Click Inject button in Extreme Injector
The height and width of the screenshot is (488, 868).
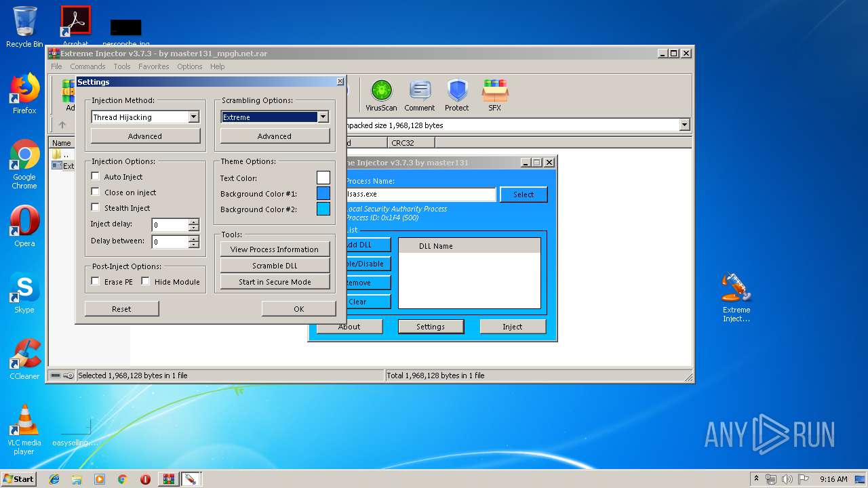(x=513, y=326)
